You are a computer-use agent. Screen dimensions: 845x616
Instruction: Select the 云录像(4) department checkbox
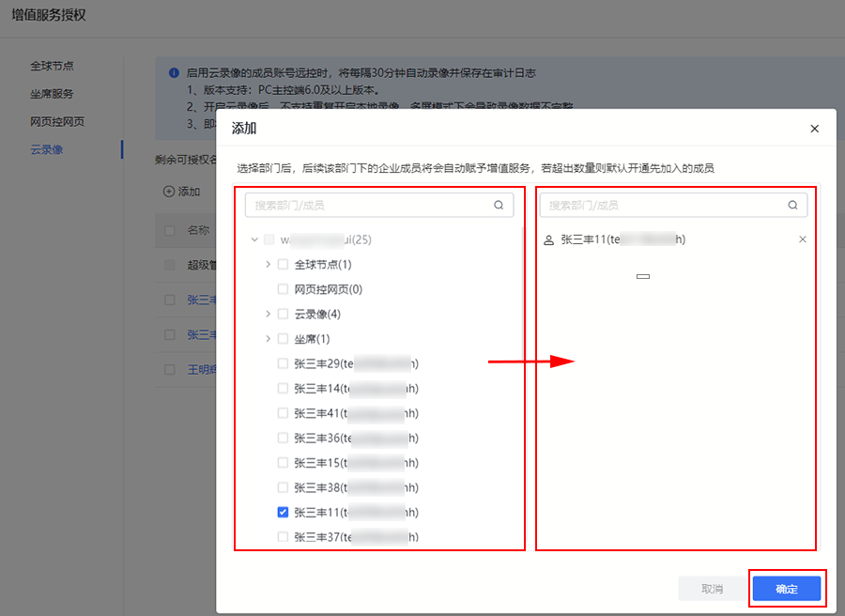[x=283, y=314]
